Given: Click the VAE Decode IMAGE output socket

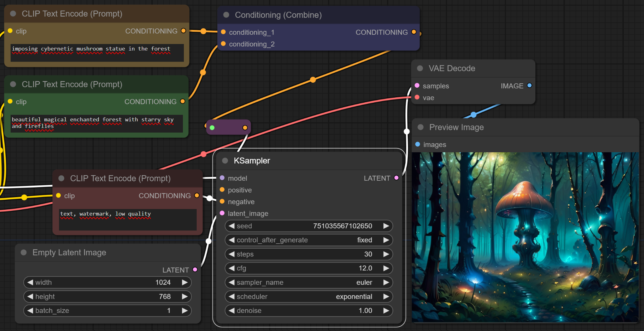Looking at the screenshot, I should [x=529, y=85].
